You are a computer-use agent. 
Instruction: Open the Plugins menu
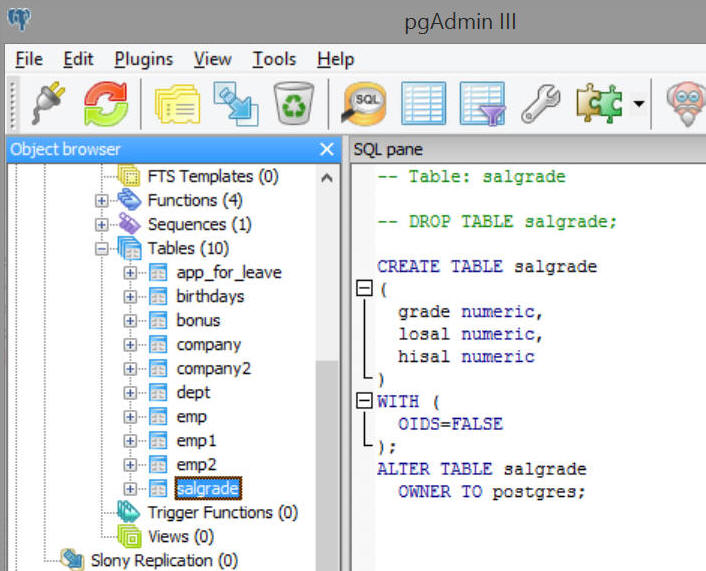(143, 59)
